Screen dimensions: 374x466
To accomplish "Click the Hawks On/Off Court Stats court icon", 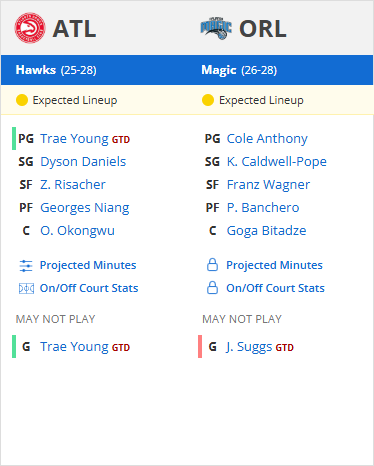I will (26, 288).
